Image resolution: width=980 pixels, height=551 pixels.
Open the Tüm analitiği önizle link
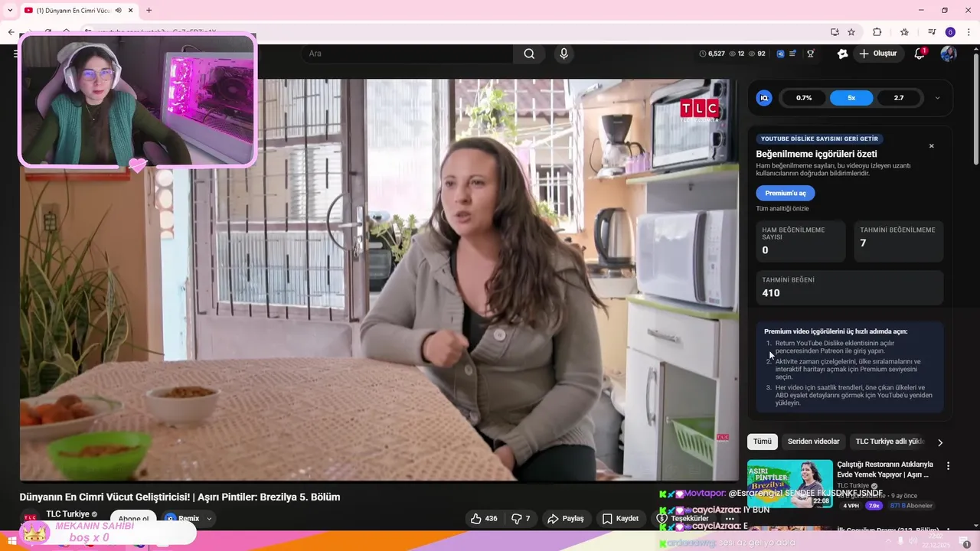[x=782, y=209]
